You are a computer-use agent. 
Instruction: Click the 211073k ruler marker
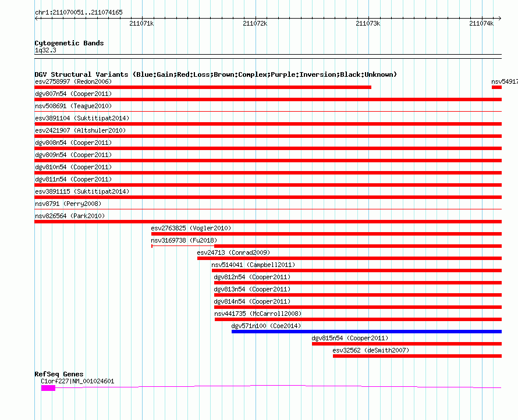point(368,23)
